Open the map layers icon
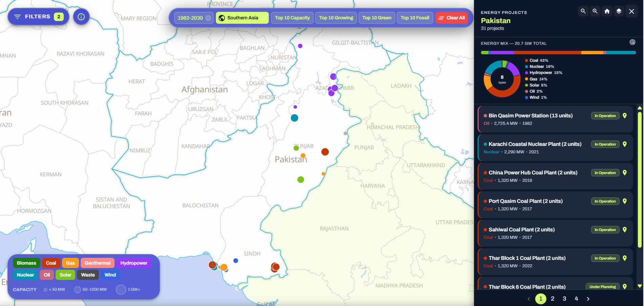This screenshot has width=644, height=306. (619, 11)
